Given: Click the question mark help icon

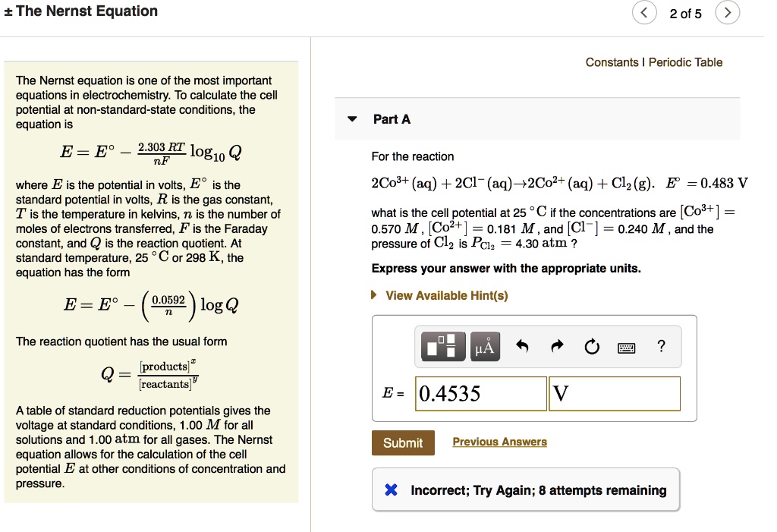Looking at the screenshot, I should point(661,345).
